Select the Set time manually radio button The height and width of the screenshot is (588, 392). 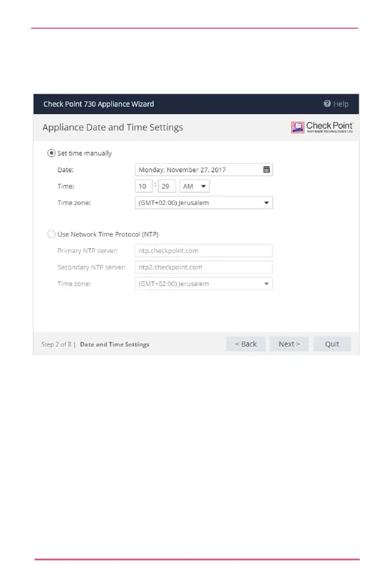point(51,153)
